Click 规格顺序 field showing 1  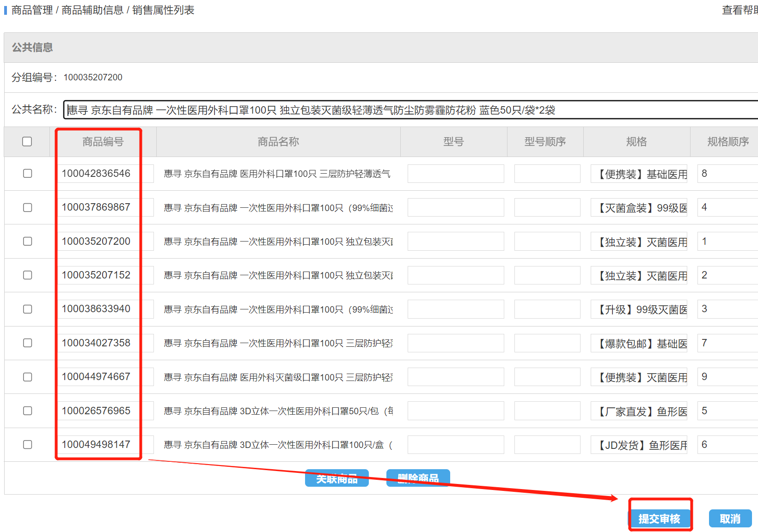727,241
